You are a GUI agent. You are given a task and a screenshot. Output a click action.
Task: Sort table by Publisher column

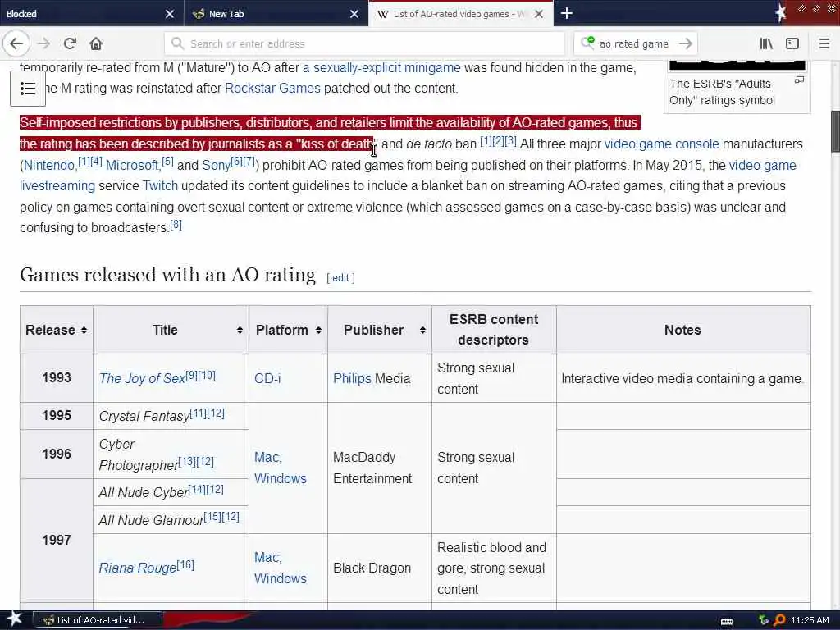tap(422, 330)
